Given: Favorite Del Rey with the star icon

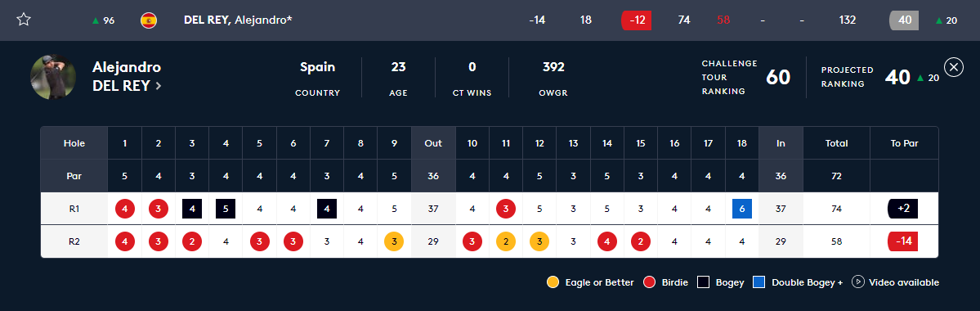Looking at the screenshot, I should (x=24, y=20).
